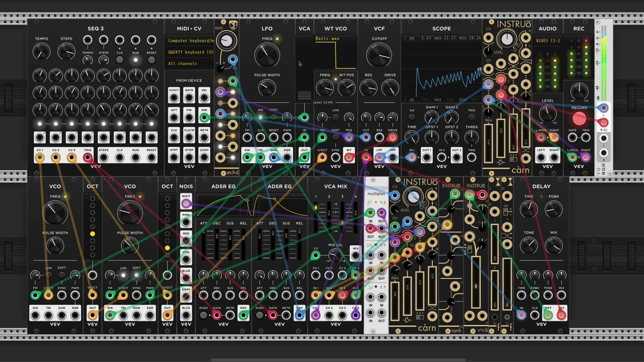Open the Computer keyboard MIDI driver menu
The image size is (644, 362).
tap(190, 41)
